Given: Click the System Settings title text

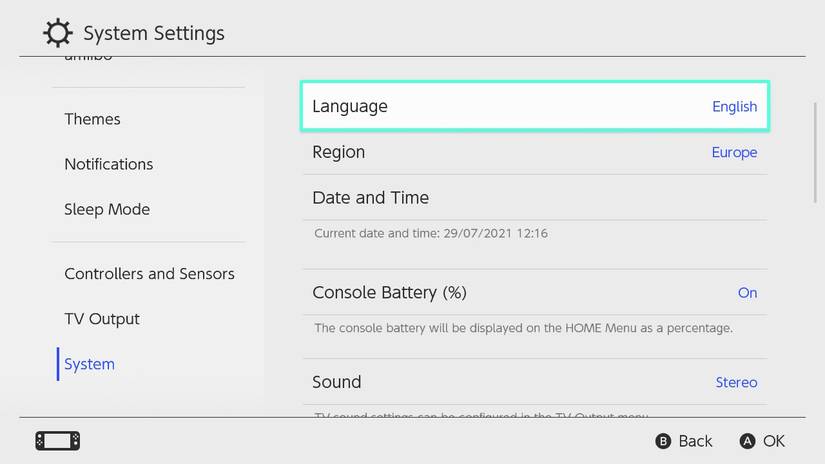Looking at the screenshot, I should pos(154,34).
